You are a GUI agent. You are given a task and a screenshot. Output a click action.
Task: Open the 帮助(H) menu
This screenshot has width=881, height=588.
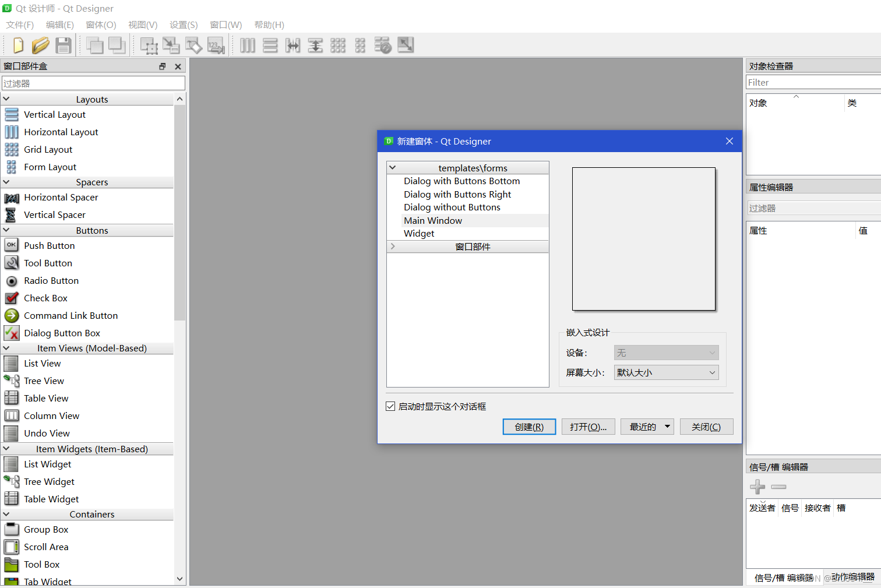click(269, 24)
